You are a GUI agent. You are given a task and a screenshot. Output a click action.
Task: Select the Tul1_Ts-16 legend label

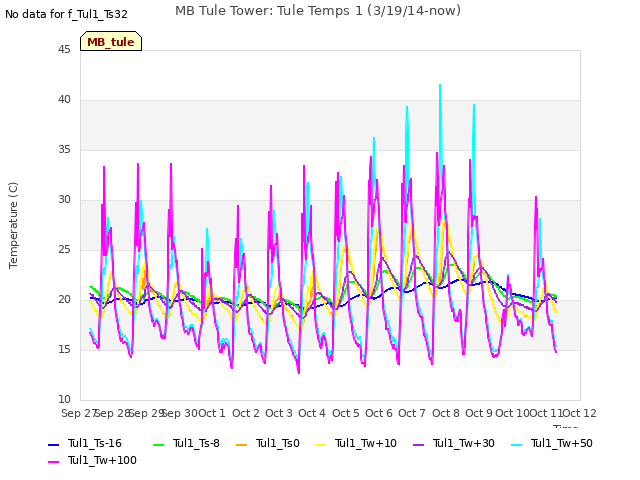click(95, 443)
